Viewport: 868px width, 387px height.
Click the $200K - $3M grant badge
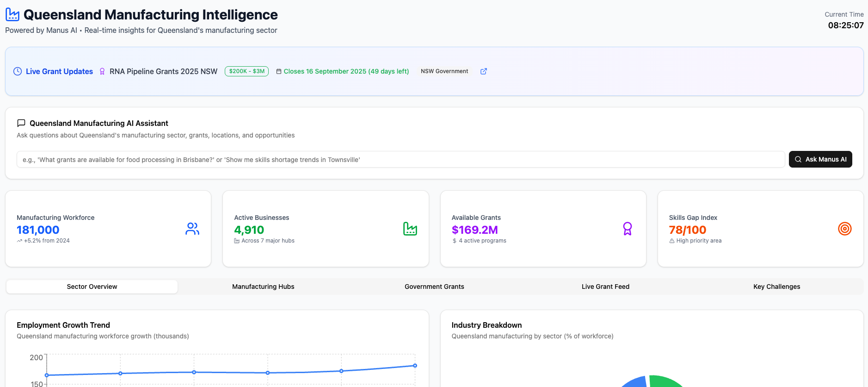click(246, 71)
